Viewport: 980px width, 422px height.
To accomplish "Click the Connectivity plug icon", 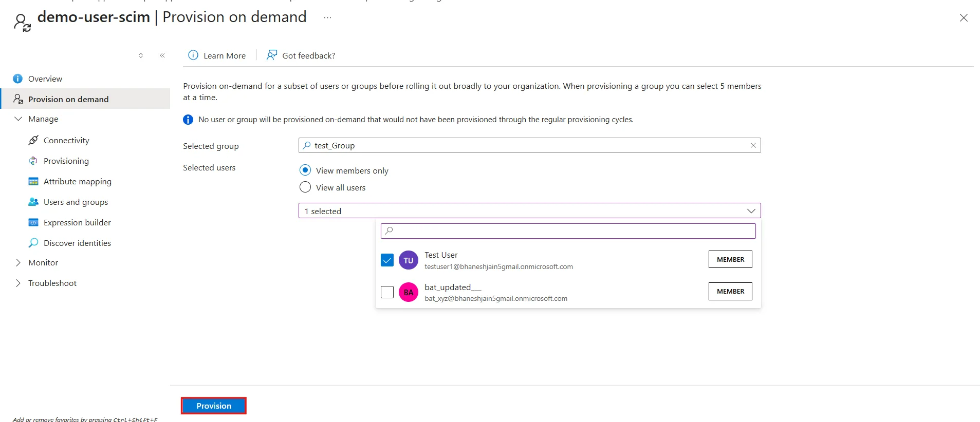I will 33,140.
